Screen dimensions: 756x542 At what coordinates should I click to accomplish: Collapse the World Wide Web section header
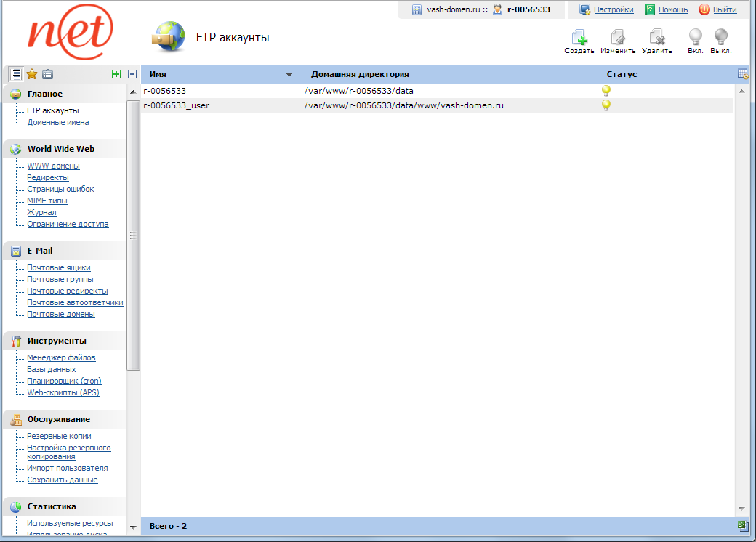61,149
